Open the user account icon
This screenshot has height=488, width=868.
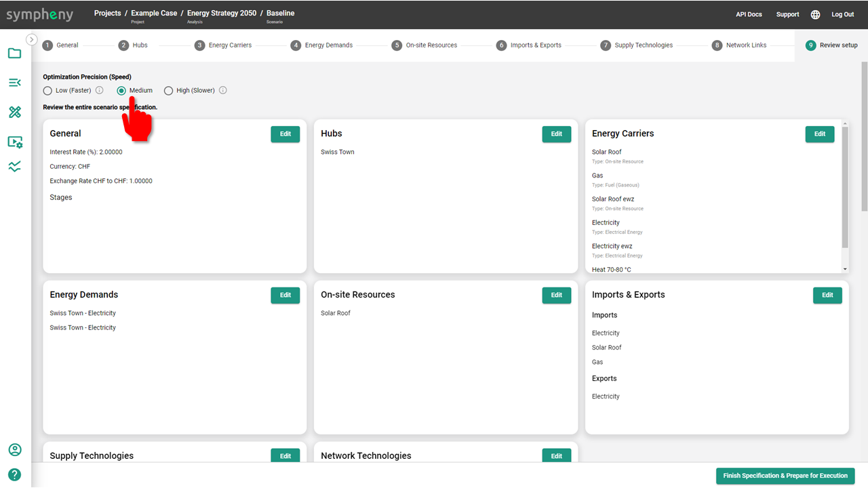[x=15, y=450]
